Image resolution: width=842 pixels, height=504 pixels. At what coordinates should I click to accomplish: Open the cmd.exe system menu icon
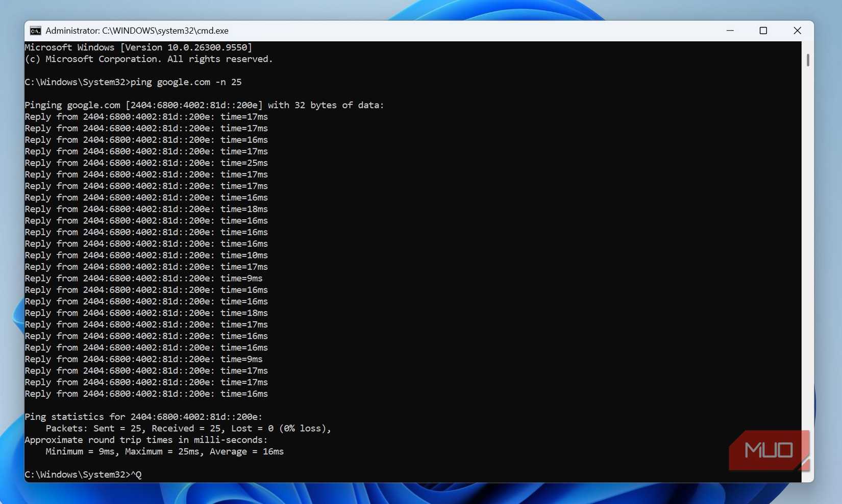35,31
